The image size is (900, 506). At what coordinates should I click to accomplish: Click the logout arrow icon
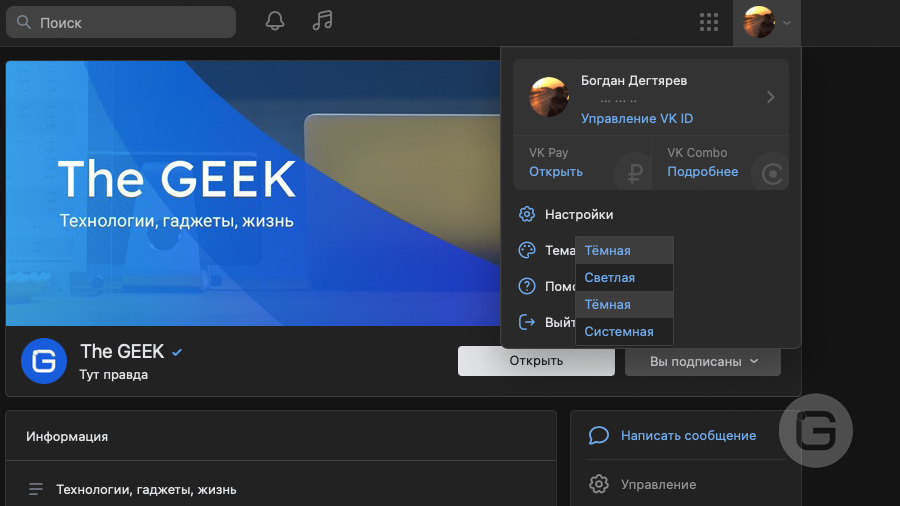pos(527,322)
